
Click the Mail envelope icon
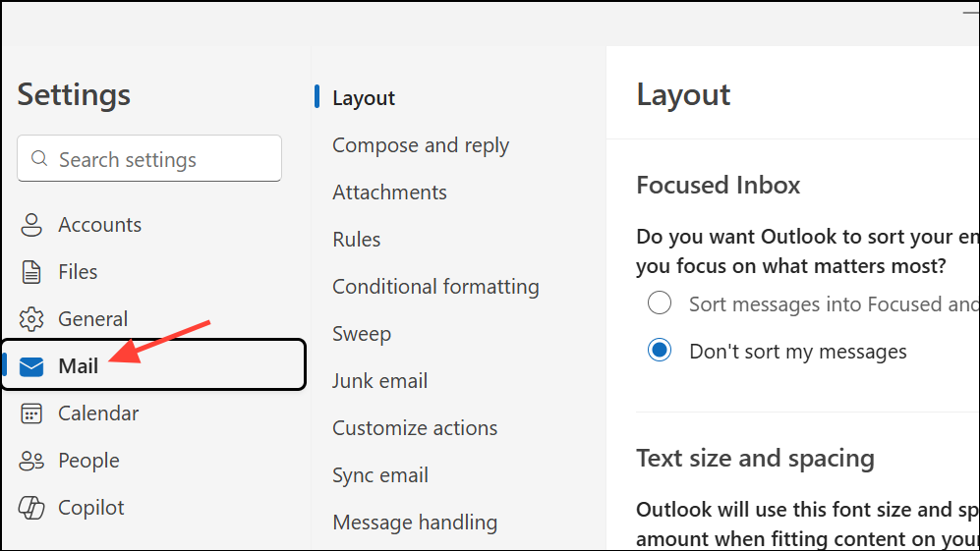click(31, 366)
